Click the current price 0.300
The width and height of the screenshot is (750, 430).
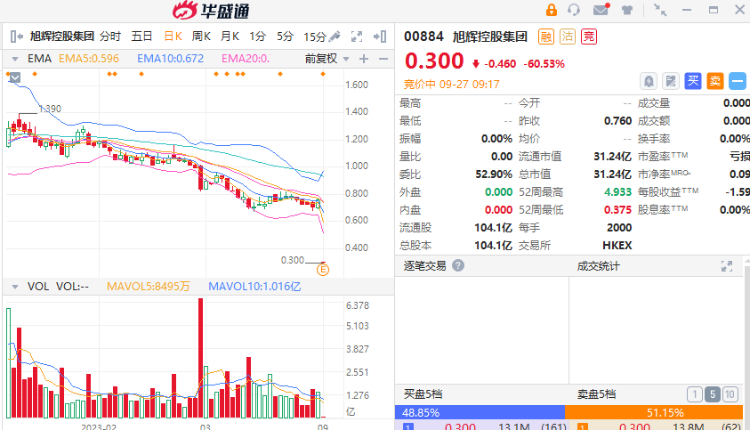[x=434, y=61]
